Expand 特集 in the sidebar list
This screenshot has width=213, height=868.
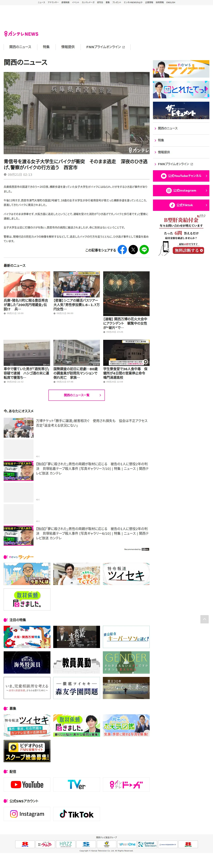tap(181, 140)
